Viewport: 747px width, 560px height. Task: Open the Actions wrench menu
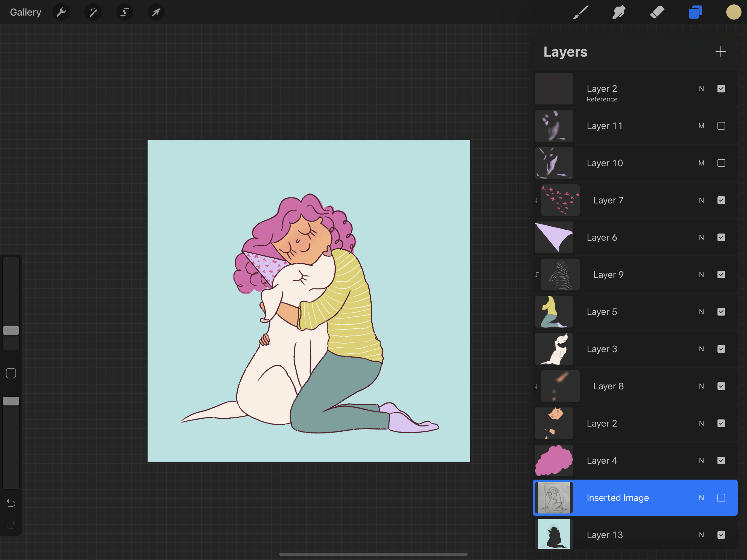coord(61,12)
